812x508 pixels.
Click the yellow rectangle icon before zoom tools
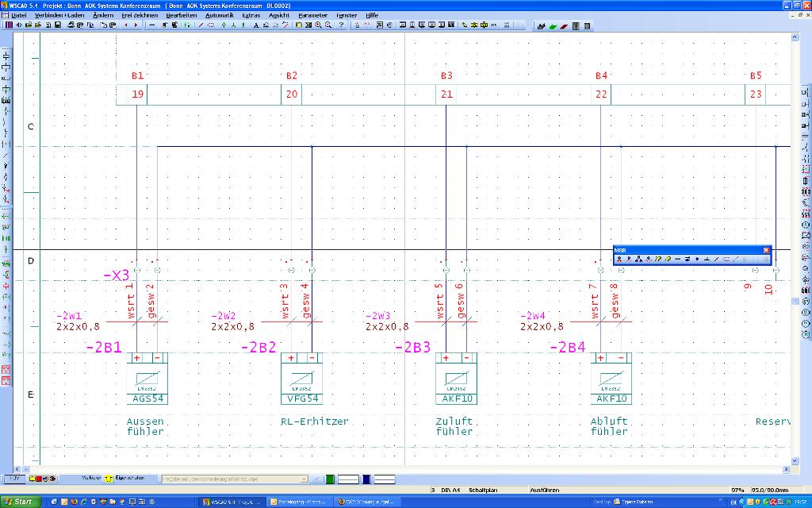[299, 25]
